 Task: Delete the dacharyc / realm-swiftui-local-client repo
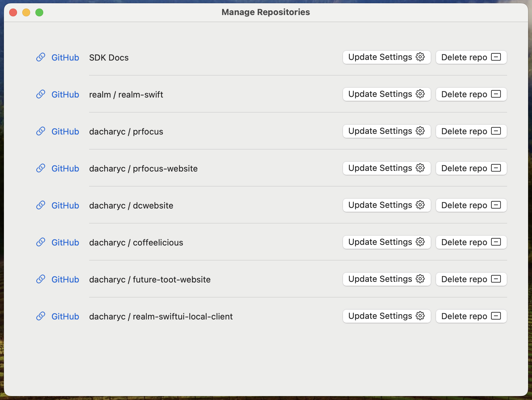click(x=471, y=316)
